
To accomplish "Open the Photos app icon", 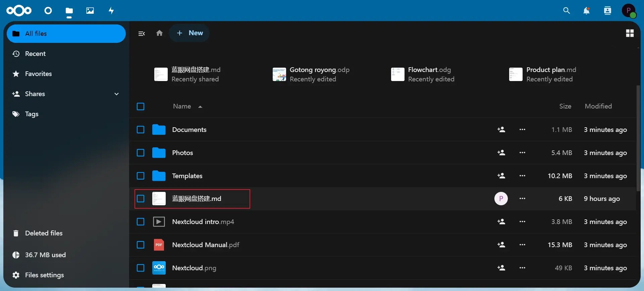I will pyautogui.click(x=90, y=11).
